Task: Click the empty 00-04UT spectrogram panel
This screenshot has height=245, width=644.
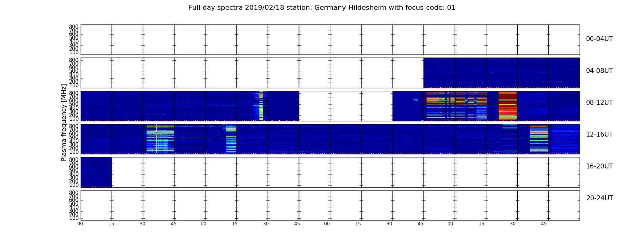Action: coord(330,40)
